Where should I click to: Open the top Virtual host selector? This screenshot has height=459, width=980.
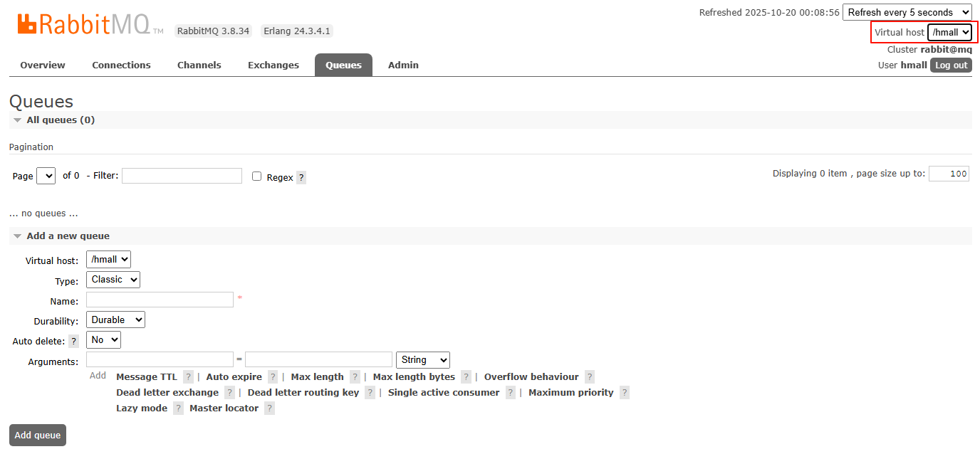(x=949, y=32)
